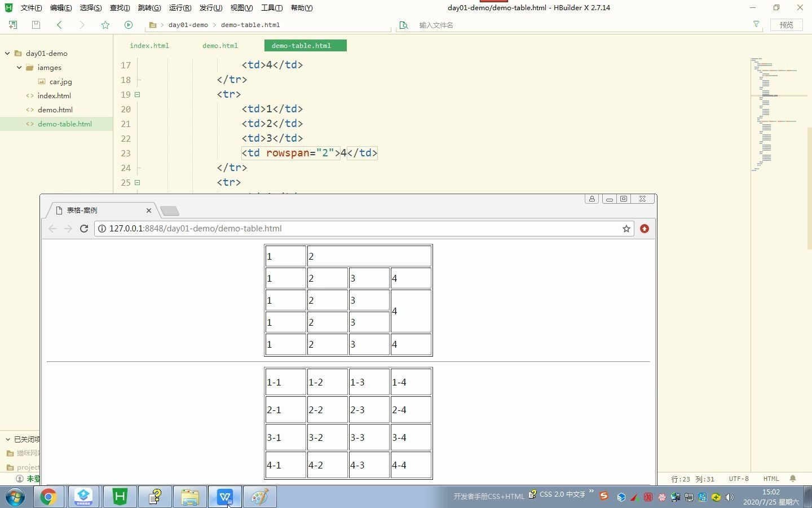Fold code block at line 19
The height and width of the screenshot is (508, 812).
pos(137,94)
